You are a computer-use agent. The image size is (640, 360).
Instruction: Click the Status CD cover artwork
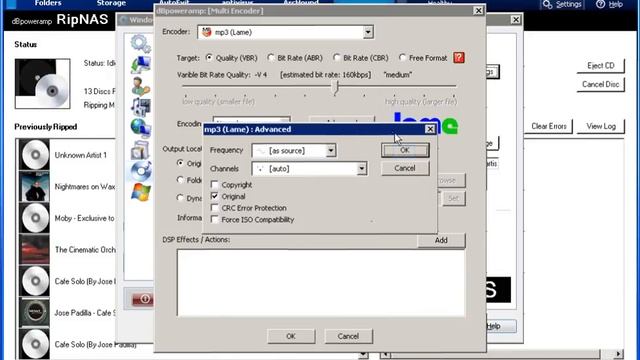coord(42,84)
